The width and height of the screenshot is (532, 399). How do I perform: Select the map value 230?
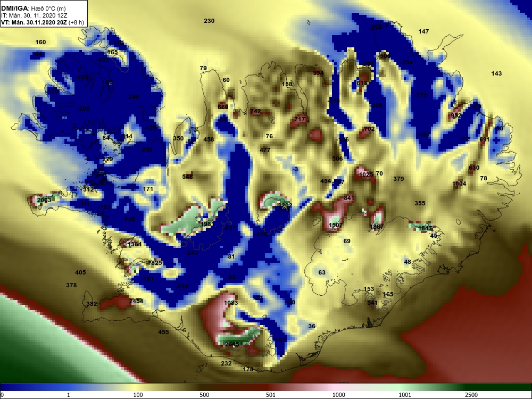coord(209,21)
